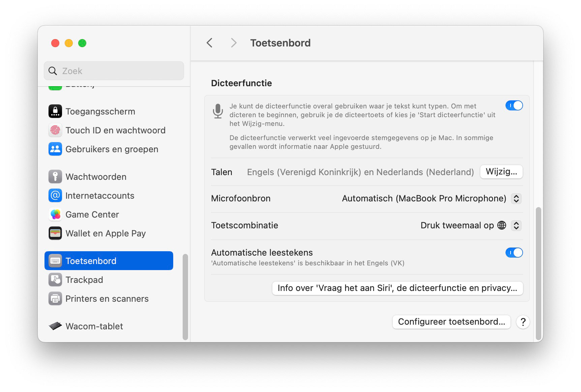Open Info over 'Vraag het aan Siri' privacy

click(x=397, y=288)
